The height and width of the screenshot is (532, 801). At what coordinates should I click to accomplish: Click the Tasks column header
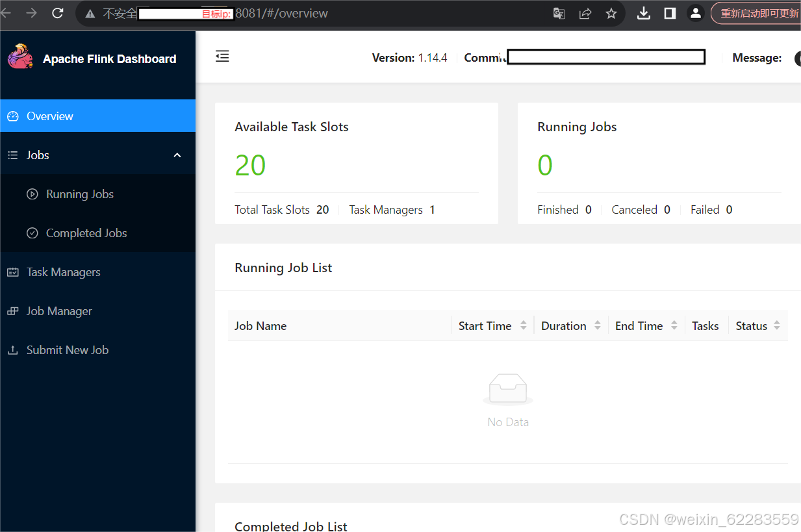pos(706,326)
